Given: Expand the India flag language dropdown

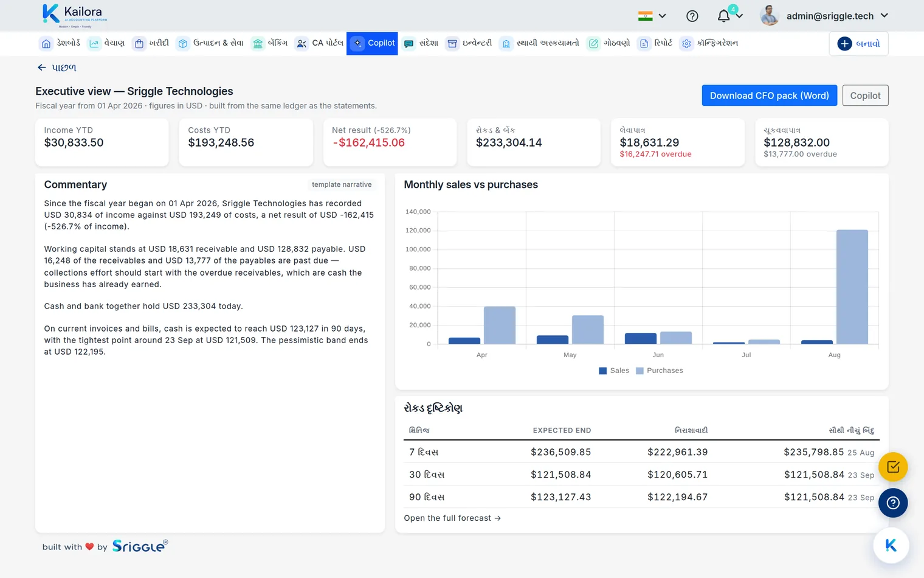Looking at the screenshot, I should 652,16.
